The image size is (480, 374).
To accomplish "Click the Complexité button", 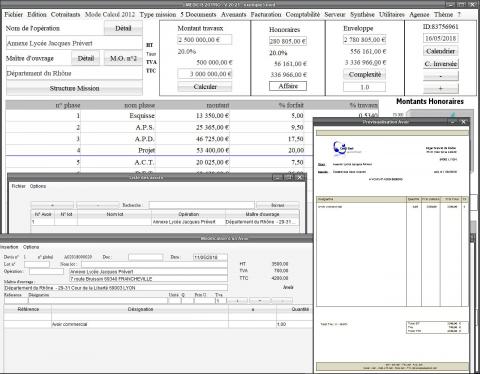I will pos(365,75).
